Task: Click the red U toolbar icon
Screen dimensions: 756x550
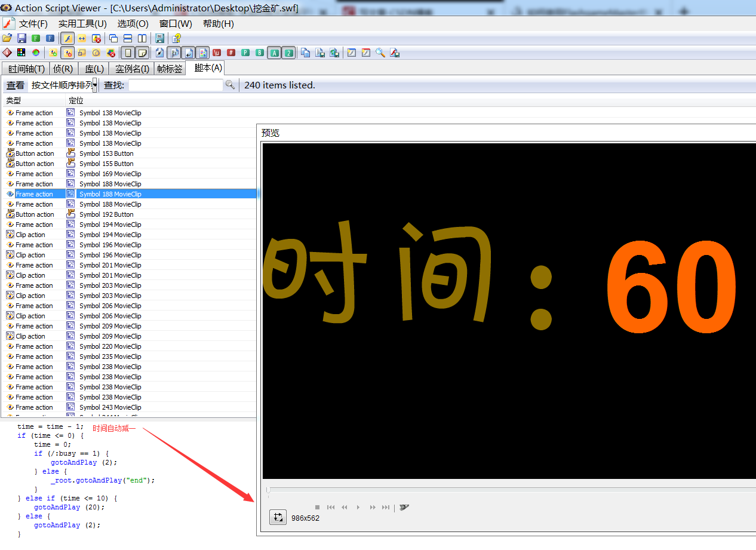Action: point(217,53)
